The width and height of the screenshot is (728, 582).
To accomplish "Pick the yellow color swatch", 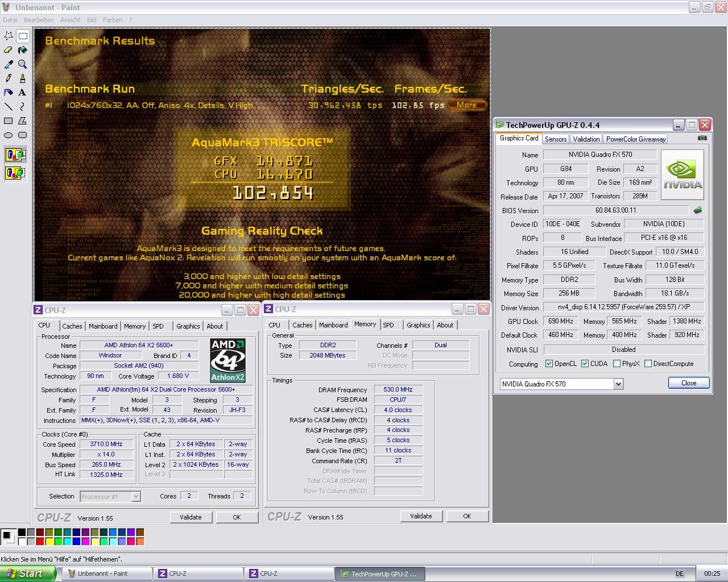I will [x=49, y=542].
